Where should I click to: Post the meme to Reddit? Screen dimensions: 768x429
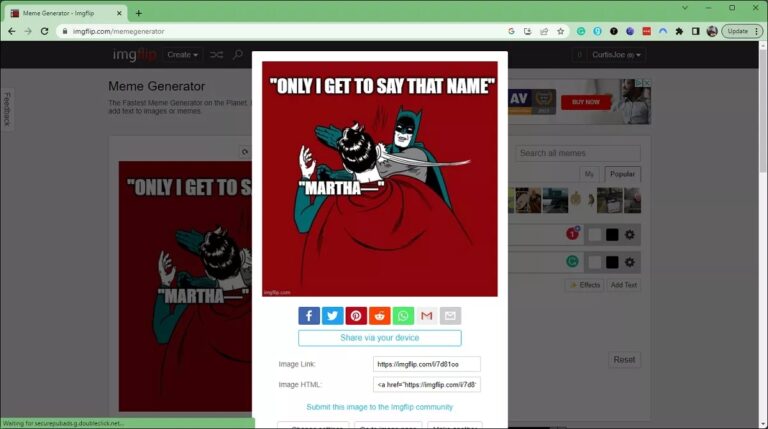coord(380,316)
